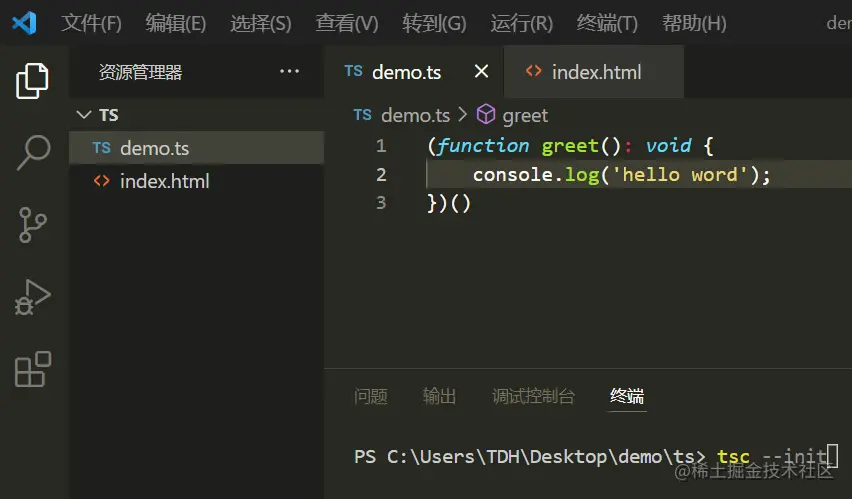852x499 pixels.
Task: Open the Explorer view in activity bar
Action: click(x=32, y=81)
